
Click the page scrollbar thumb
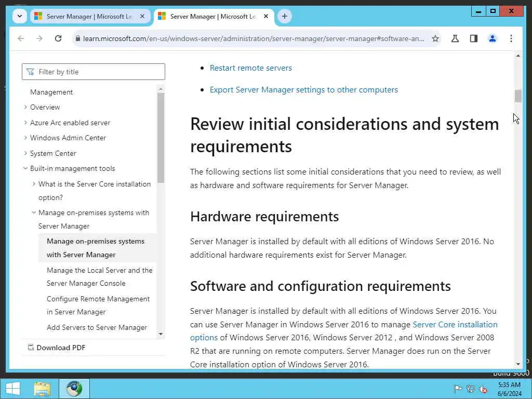pyautogui.click(x=518, y=96)
